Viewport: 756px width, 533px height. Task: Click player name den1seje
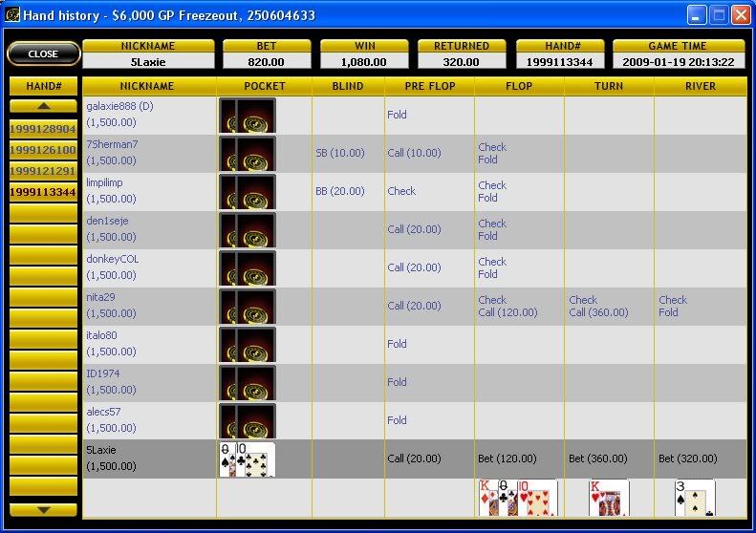tap(107, 221)
